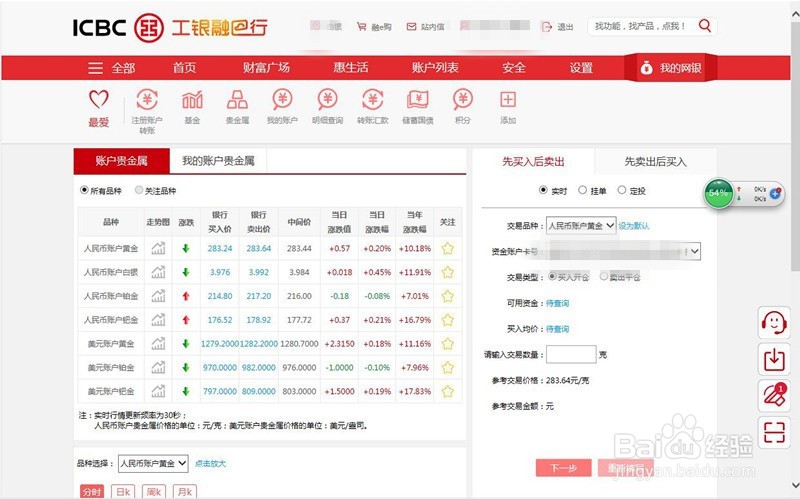The image size is (800, 499).
Task: Open 账户列表 in the navigation bar
Action: pyautogui.click(x=435, y=68)
